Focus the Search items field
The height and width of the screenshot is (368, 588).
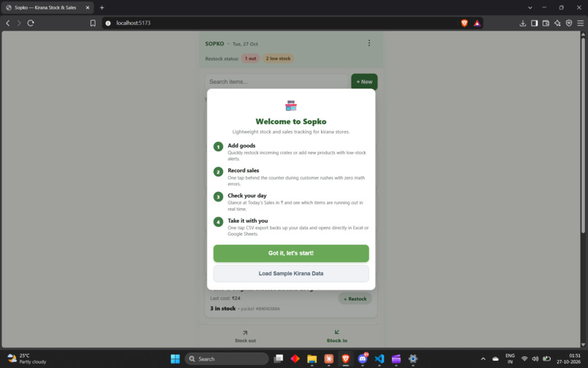coord(276,82)
